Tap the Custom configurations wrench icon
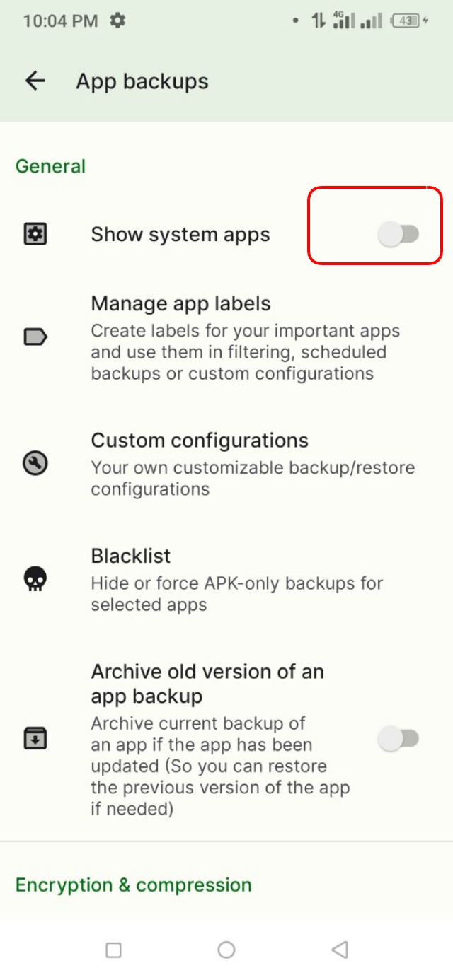 34,464
